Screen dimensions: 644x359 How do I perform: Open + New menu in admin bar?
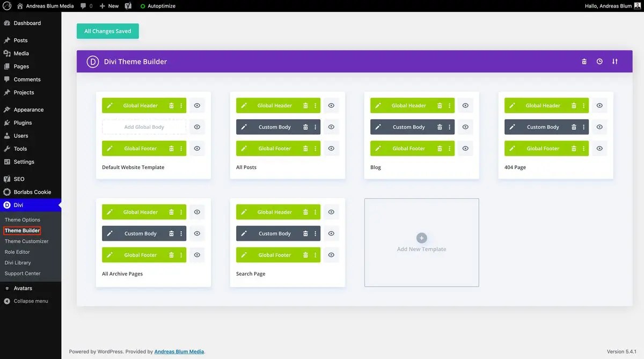109,6
